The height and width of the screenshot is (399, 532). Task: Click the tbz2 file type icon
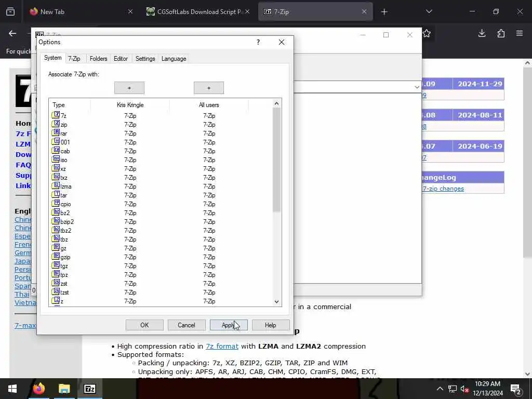(x=56, y=230)
